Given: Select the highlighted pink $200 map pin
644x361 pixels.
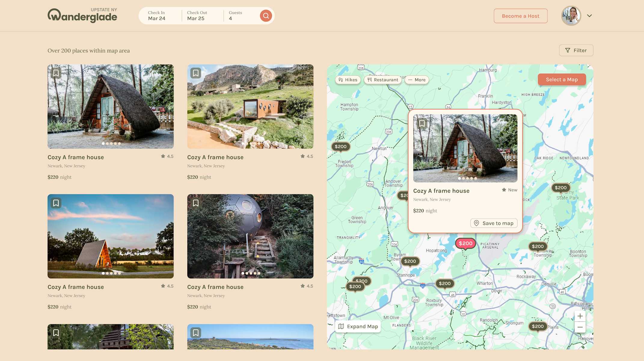Looking at the screenshot, I should pos(465,243).
